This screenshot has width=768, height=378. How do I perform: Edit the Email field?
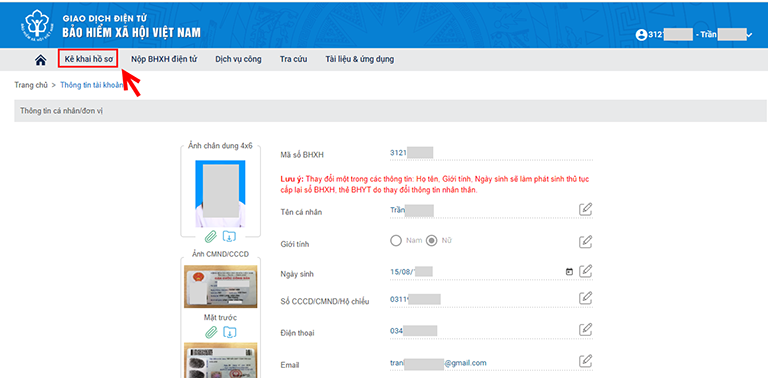click(586, 361)
